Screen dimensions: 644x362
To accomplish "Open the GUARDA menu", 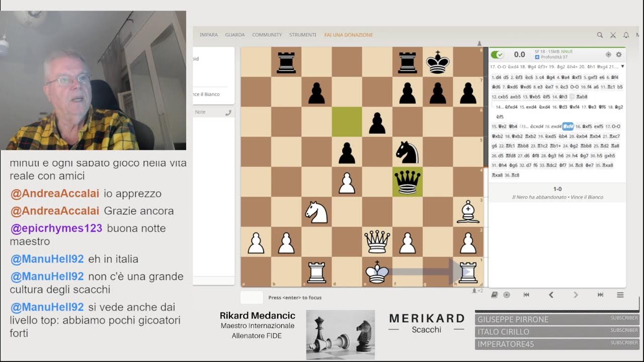I will [235, 35].
